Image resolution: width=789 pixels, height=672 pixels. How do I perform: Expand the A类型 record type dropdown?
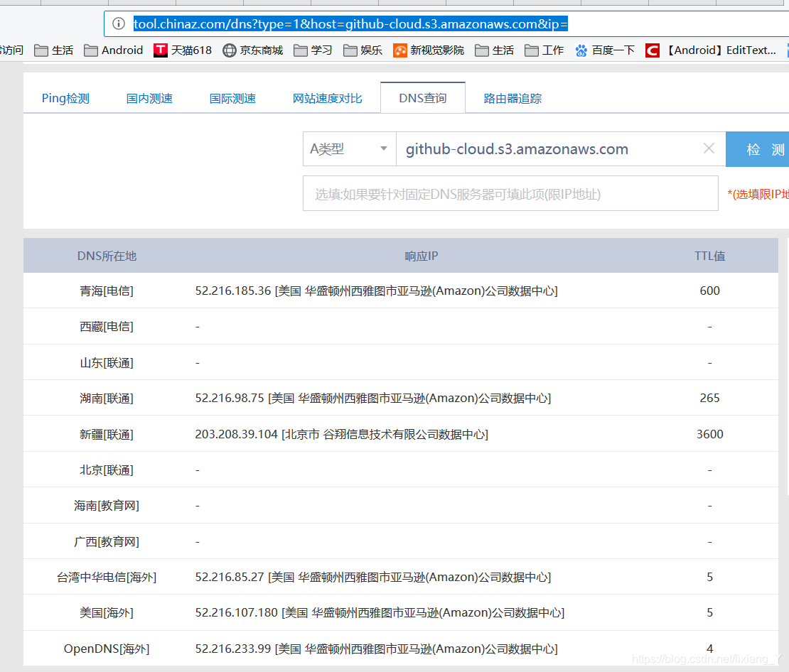[350, 149]
